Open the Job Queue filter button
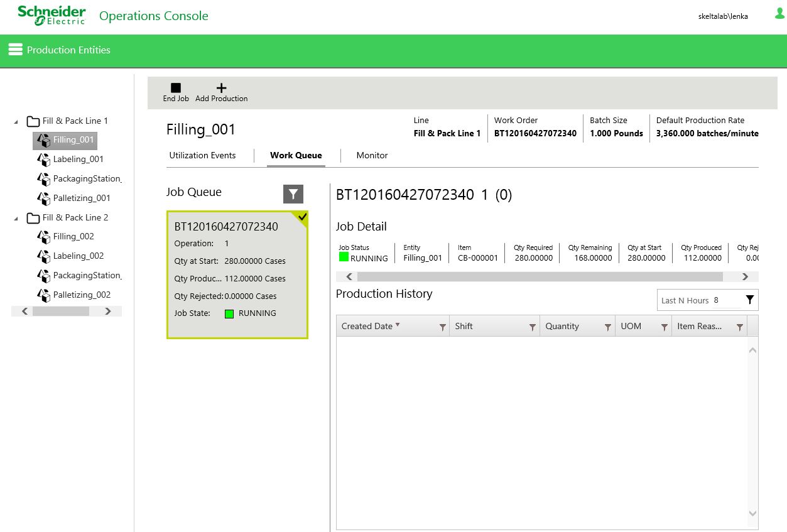 (293, 194)
